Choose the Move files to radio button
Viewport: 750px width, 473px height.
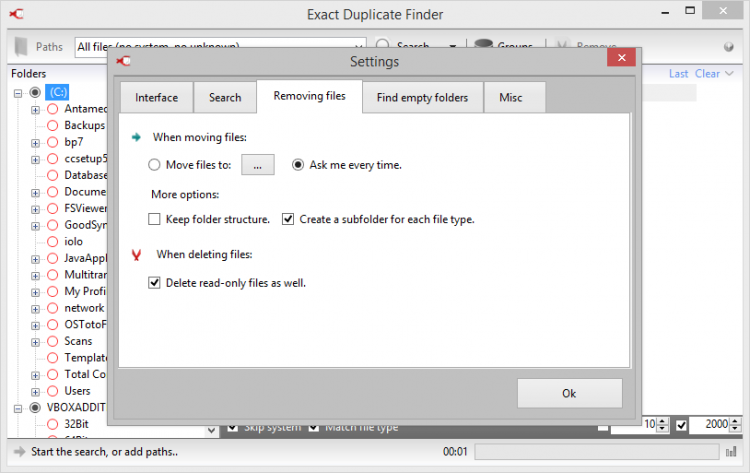point(154,165)
